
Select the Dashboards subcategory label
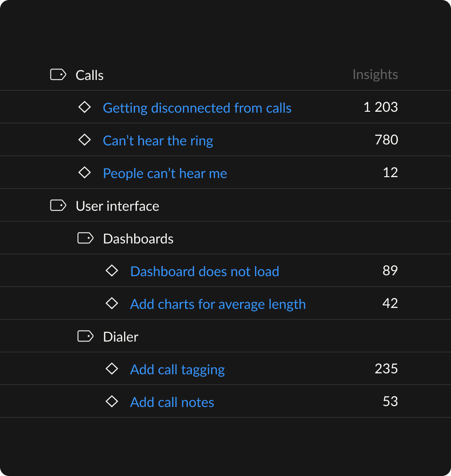click(x=138, y=239)
